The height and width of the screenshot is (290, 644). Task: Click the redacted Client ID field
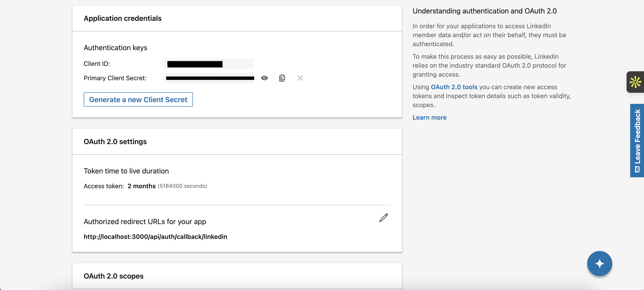coord(209,64)
